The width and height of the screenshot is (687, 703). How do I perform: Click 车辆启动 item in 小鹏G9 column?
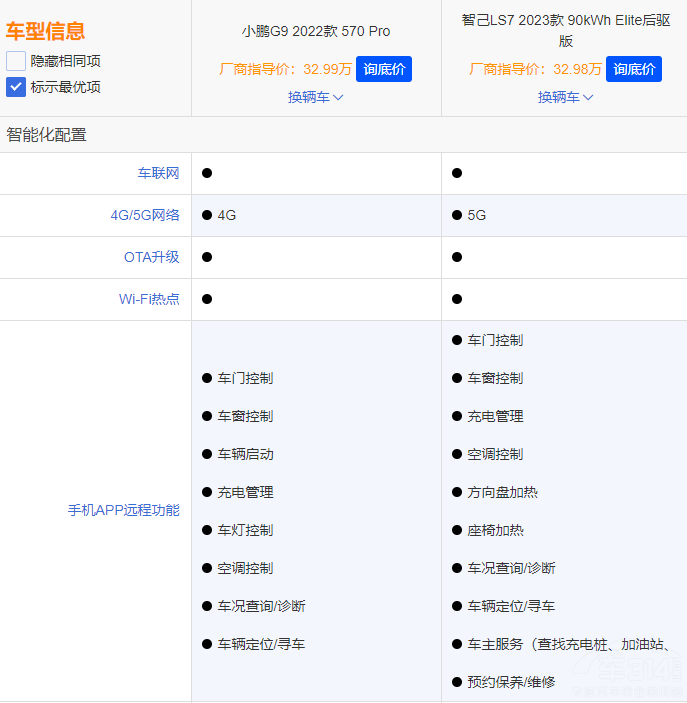pos(245,454)
